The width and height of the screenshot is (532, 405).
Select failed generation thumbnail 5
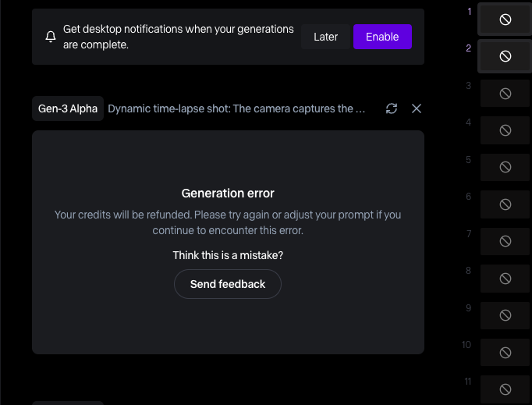click(x=505, y=167)
